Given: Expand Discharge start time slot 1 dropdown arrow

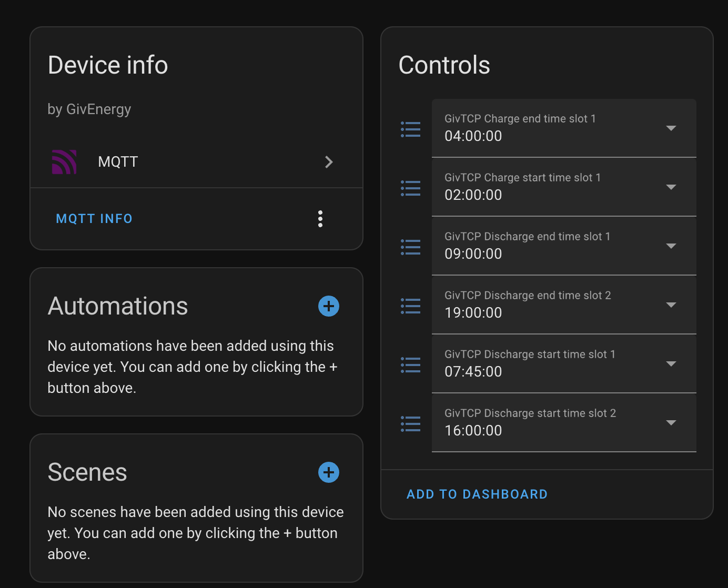Looking at the screenshot, I should point(671,364).
